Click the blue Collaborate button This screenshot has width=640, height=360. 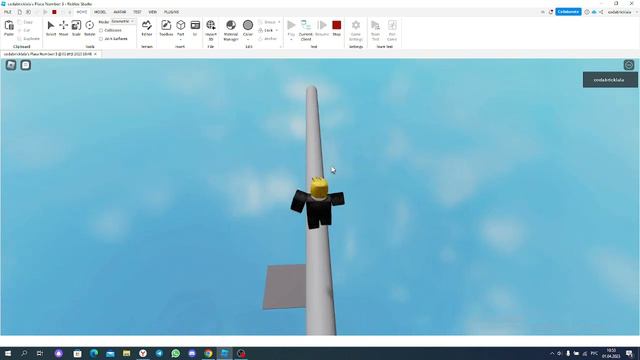pos(568,12)
